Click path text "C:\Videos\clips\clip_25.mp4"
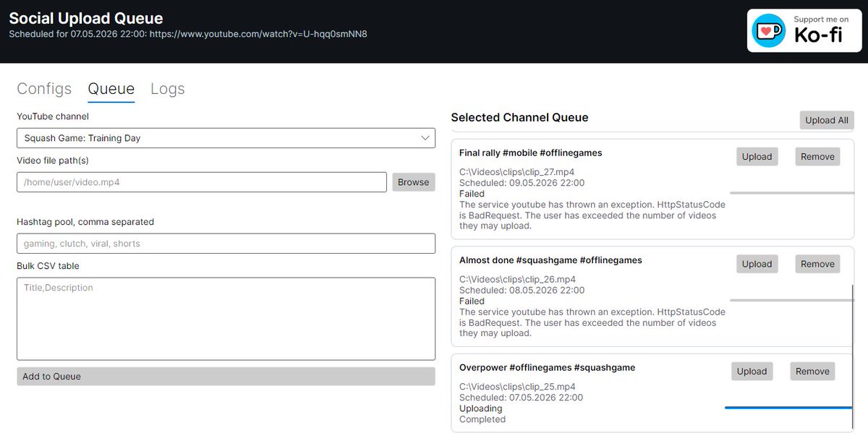 coord(517,387)
